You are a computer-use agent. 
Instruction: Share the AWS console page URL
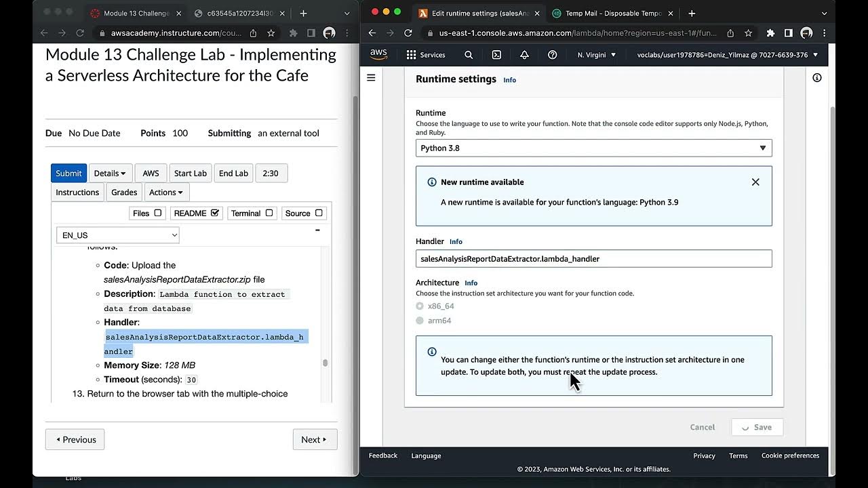(730, 33)
